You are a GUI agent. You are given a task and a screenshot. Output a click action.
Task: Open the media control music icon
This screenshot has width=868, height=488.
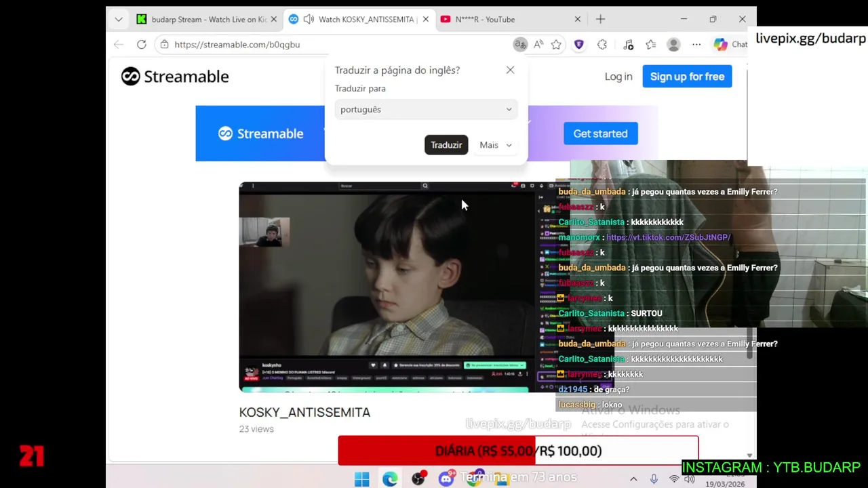coord(628,45)
